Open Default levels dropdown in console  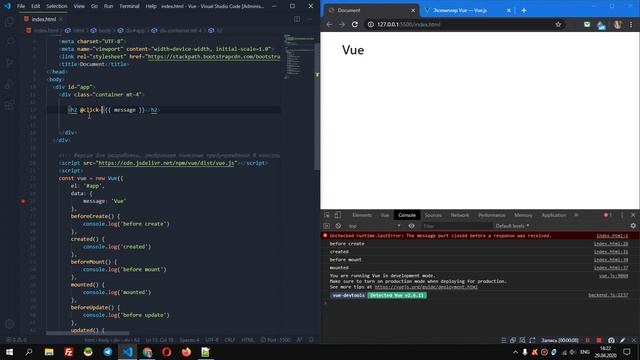coord(512,226)
